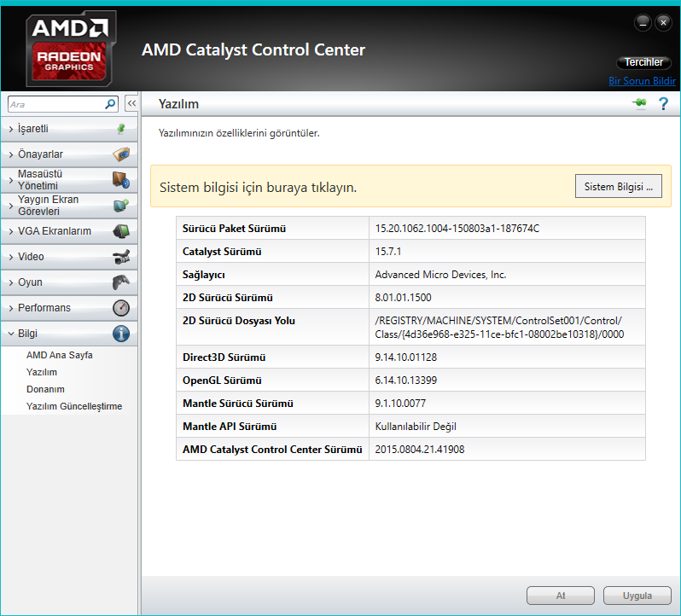Click the Önayarlar presets icon

[121, 154]
